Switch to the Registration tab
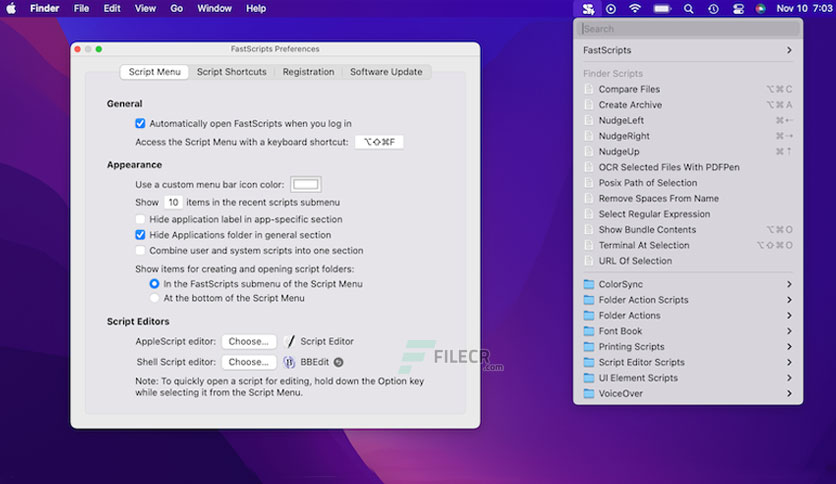 308,71
